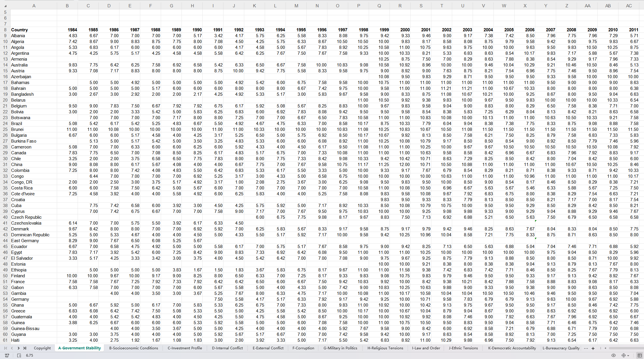
Task: Click the select-all corner triangle
Action: (5, 6)
